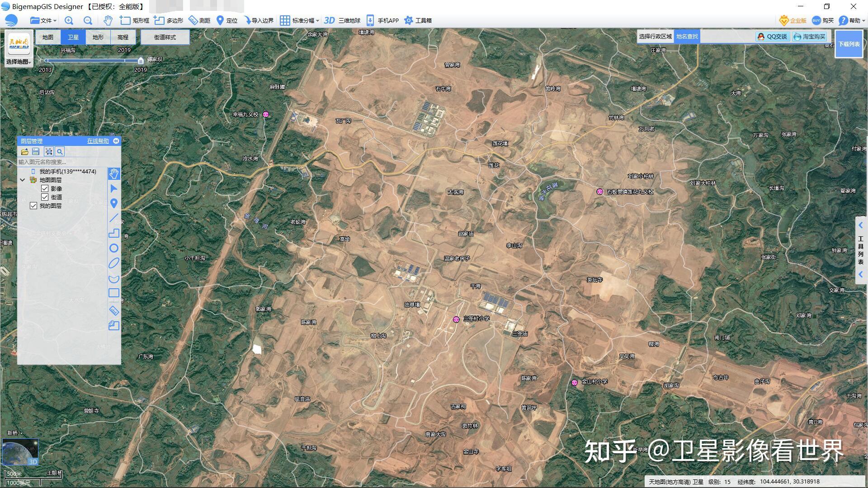Image resolution: width=868 pixels, height=488 pixels.
Task: Select the rectangle drawing tool
Action: 114,293
